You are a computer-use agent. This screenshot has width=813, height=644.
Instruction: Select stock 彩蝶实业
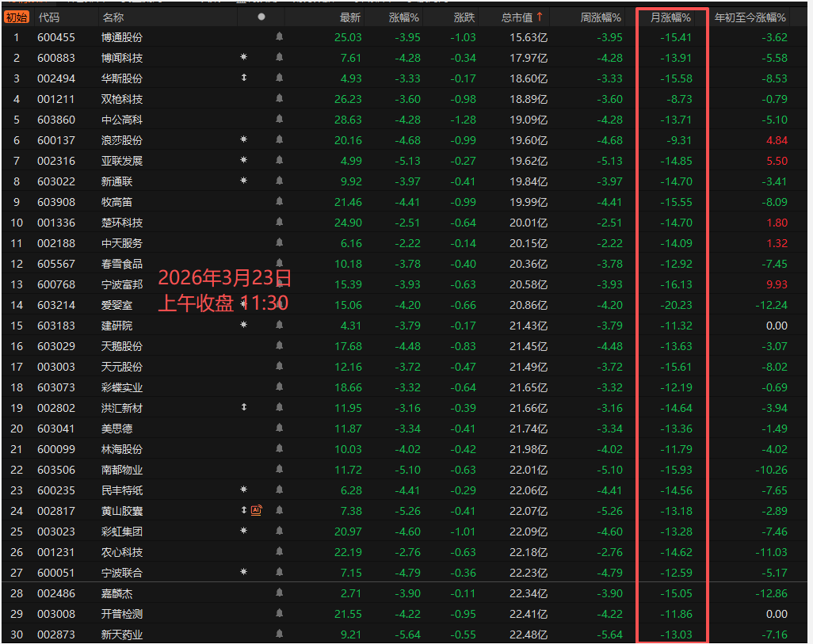click(x=122, y=387)
